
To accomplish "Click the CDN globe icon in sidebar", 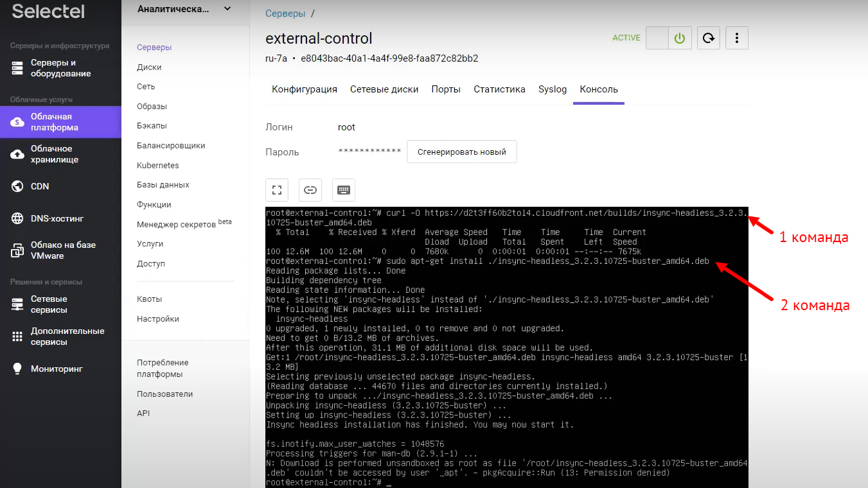I will 18,186.
